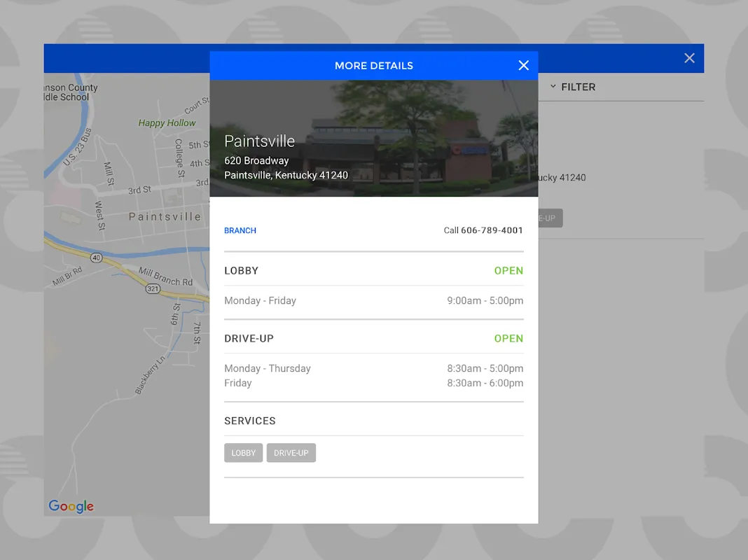This screenshot has width=748, height=560.
Task: Click the DRIVE-UP section heading
Action: pyautogui.click(x=249, y=338)
